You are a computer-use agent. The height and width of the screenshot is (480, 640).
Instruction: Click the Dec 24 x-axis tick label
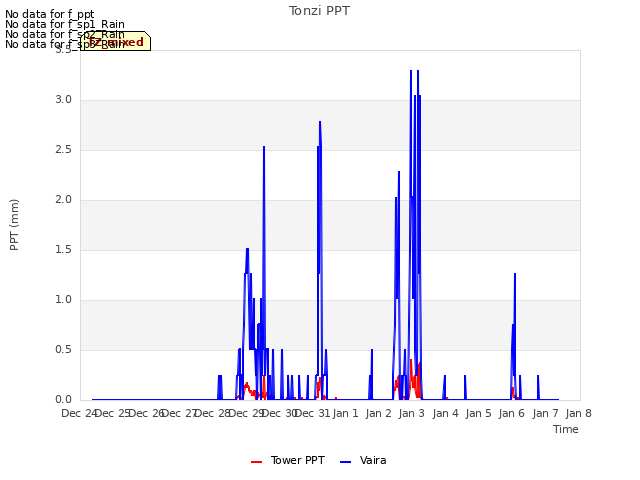tap(79, 413)
